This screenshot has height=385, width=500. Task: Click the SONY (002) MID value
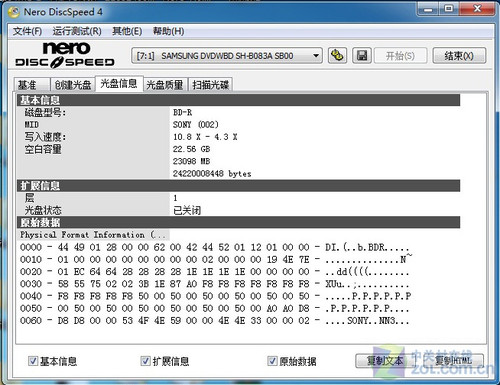(x=196, y=125)
